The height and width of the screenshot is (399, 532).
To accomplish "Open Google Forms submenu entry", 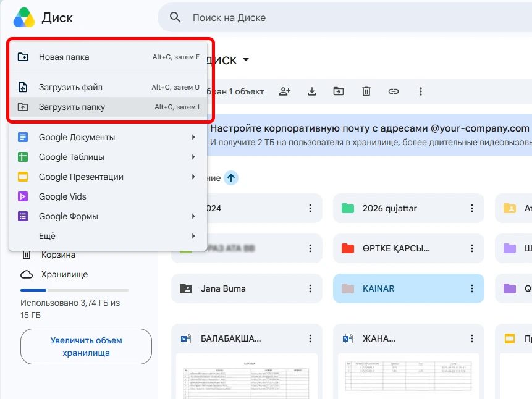I will tap(108, 216).
